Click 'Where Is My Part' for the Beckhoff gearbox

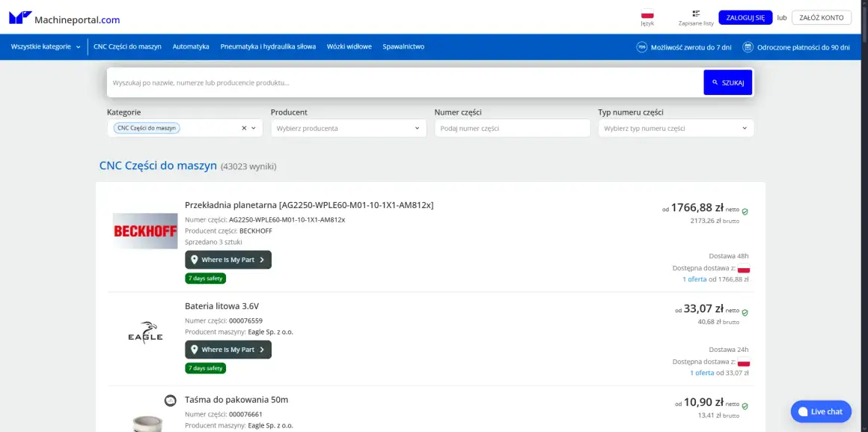227,258
